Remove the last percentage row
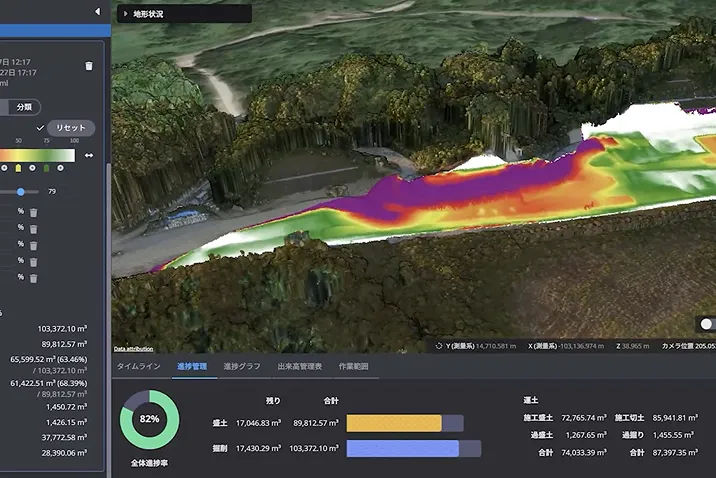716x478 pixels. [33, 277]
